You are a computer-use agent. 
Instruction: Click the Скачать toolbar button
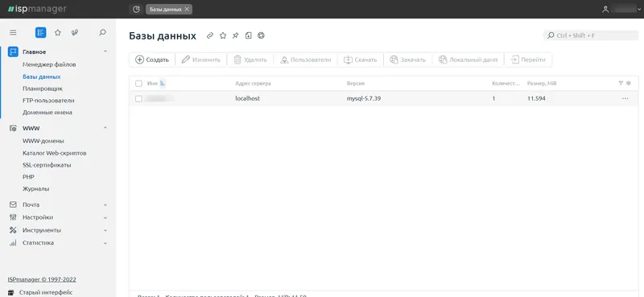pos(360,60)
